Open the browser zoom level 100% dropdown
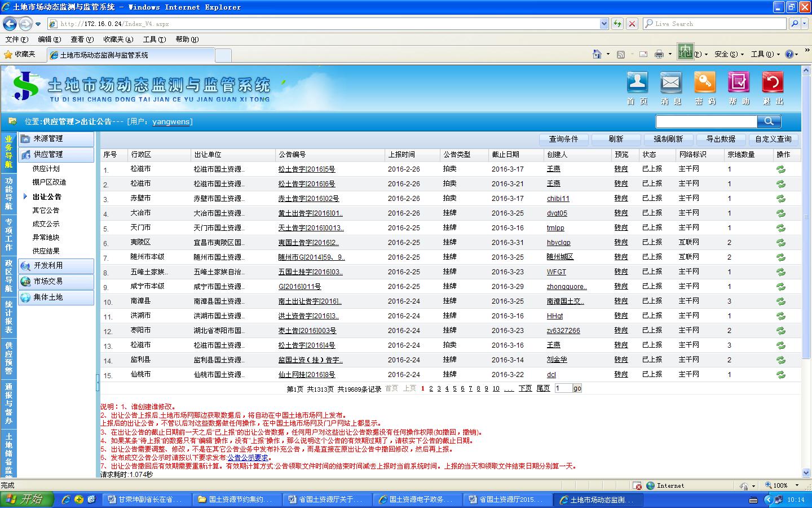812x508 pixels. coord(784,485)
